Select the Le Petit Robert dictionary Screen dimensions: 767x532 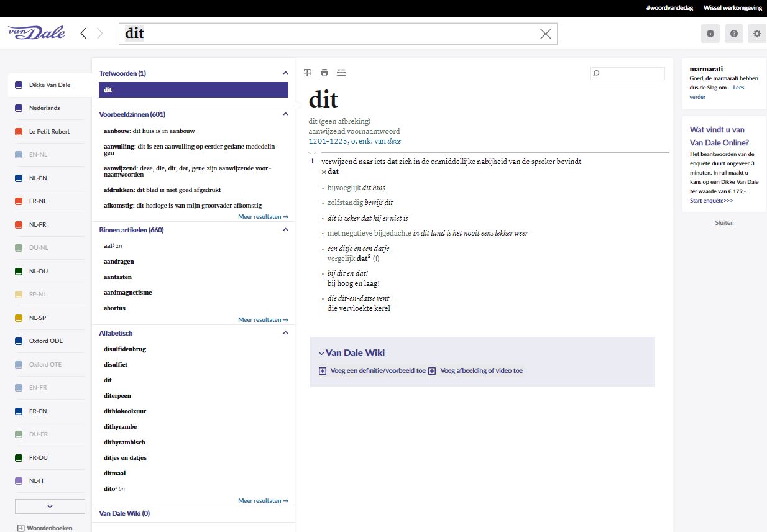point(48,132)
